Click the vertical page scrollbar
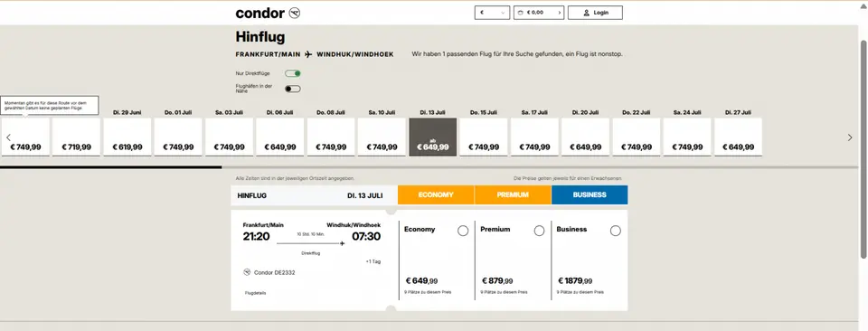The image size is (868, 331). (x=863, y=148)
